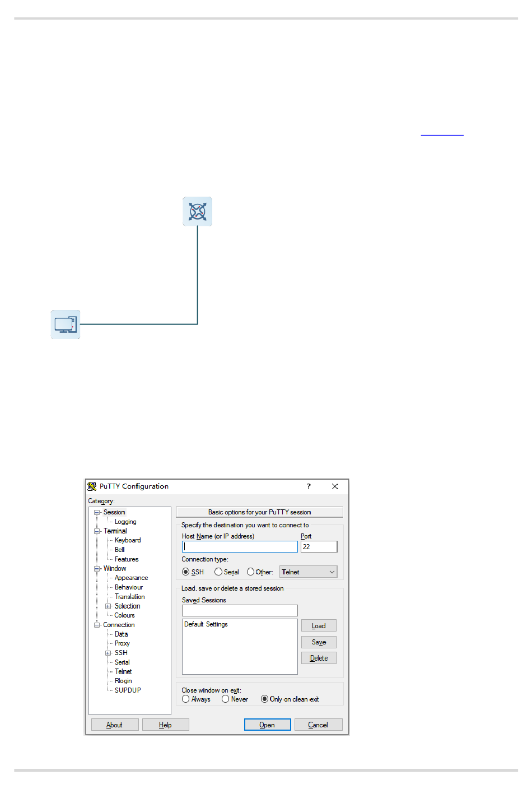Expand the SSH tree node
This screenshot has height=789, width=532.
[x=108, y=653]
